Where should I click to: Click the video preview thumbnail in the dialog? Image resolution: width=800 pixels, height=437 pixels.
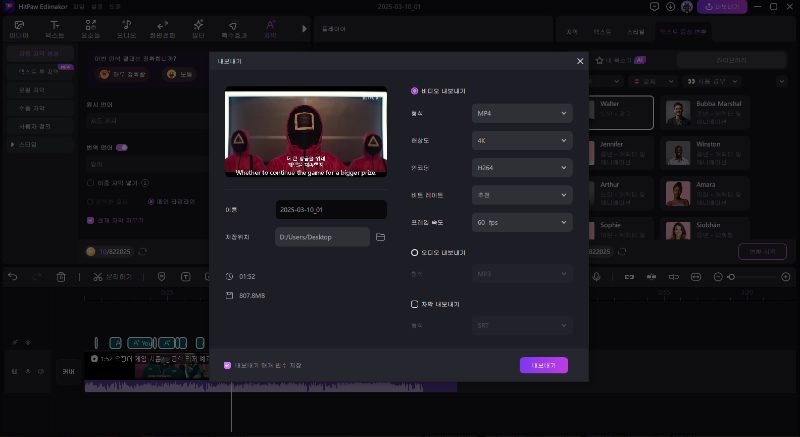(306, 135)
